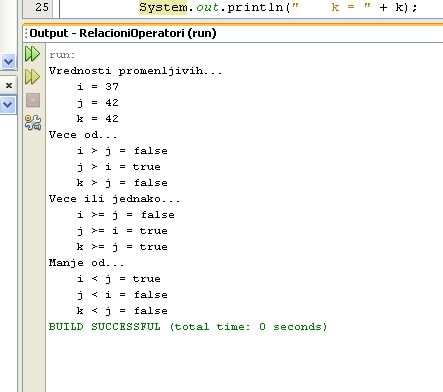Close the side panel with the x button
Screen dimensions: 443x392
tap(9, 85)
